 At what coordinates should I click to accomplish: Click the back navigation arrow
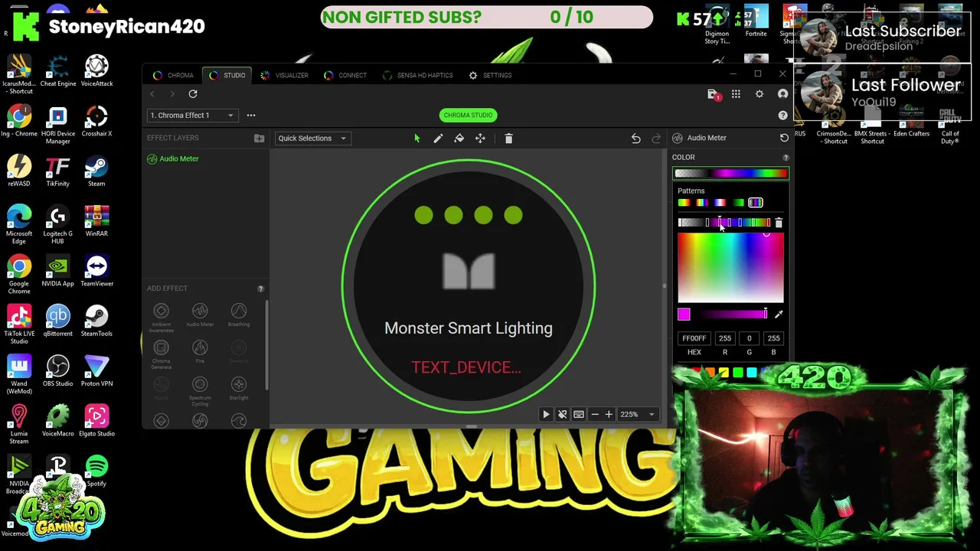point(152,93)
